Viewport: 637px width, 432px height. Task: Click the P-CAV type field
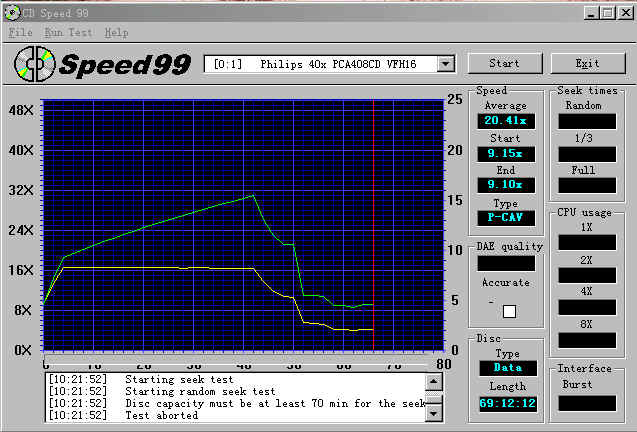(x=505, y=217)
